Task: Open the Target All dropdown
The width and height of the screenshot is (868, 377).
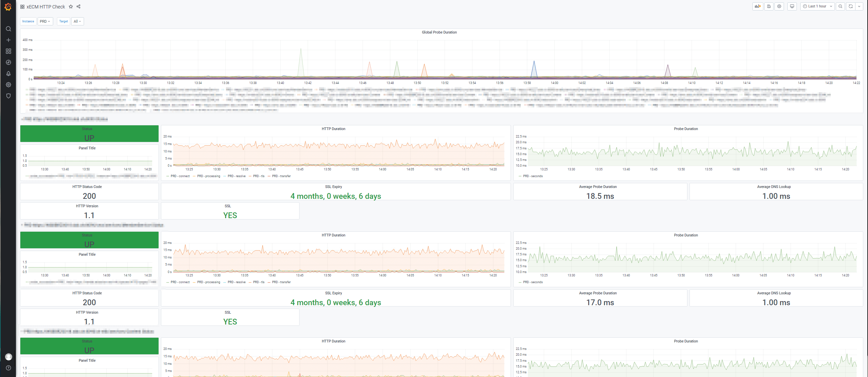Action: pos(77,21)
